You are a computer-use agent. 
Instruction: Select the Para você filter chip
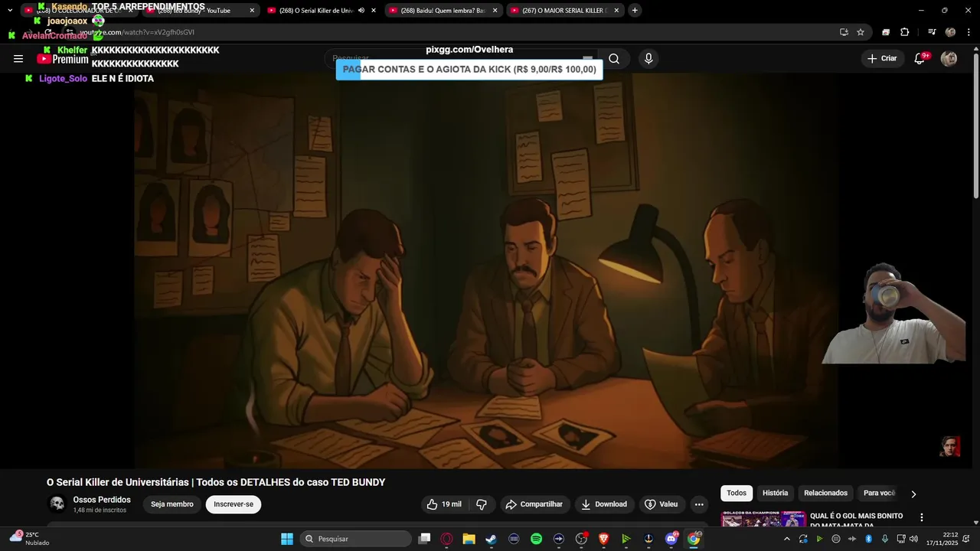[x=879, y=493]
